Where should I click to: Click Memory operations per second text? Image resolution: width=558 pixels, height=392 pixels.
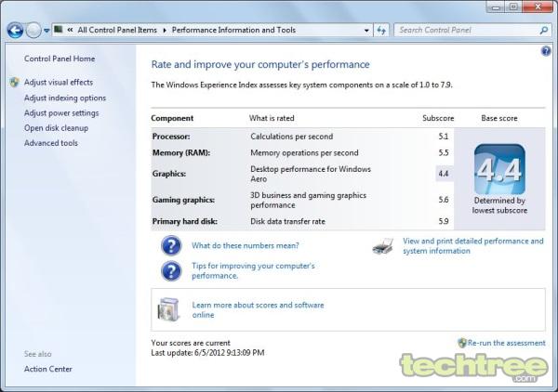[304, 153]
